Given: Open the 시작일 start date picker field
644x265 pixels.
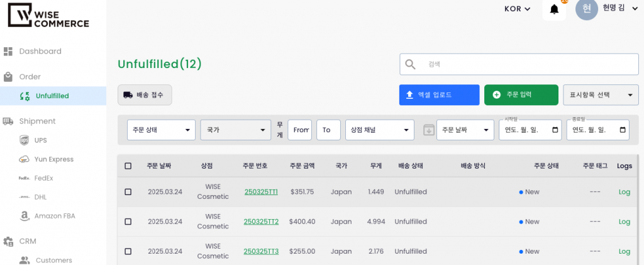Looking at the screenshot, I should (x=530, y=130).
